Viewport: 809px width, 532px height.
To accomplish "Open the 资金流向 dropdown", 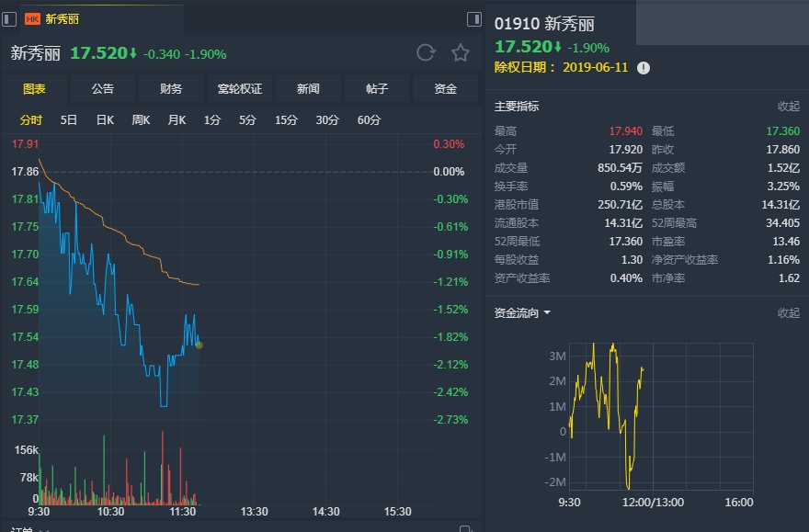I will (x=547, y=313).
